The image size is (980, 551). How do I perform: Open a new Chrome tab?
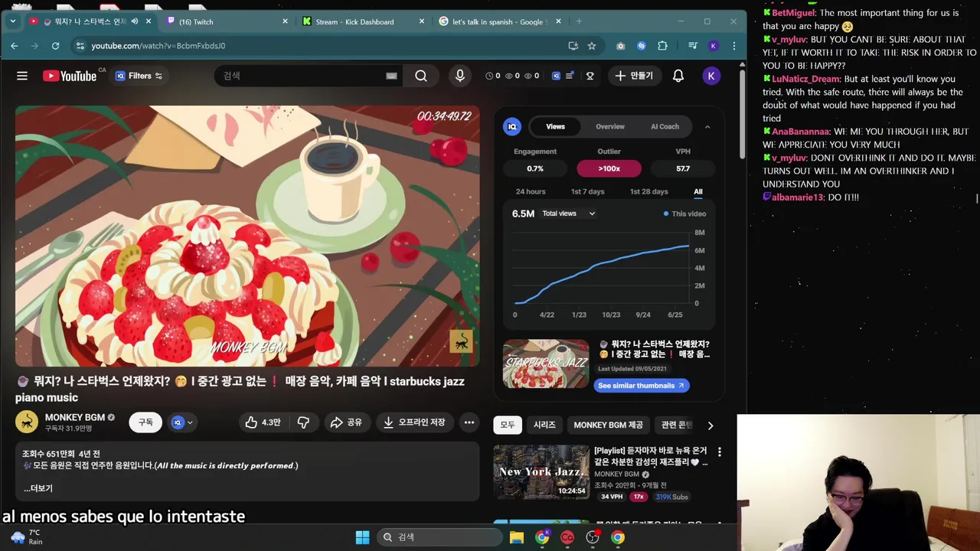579,21
